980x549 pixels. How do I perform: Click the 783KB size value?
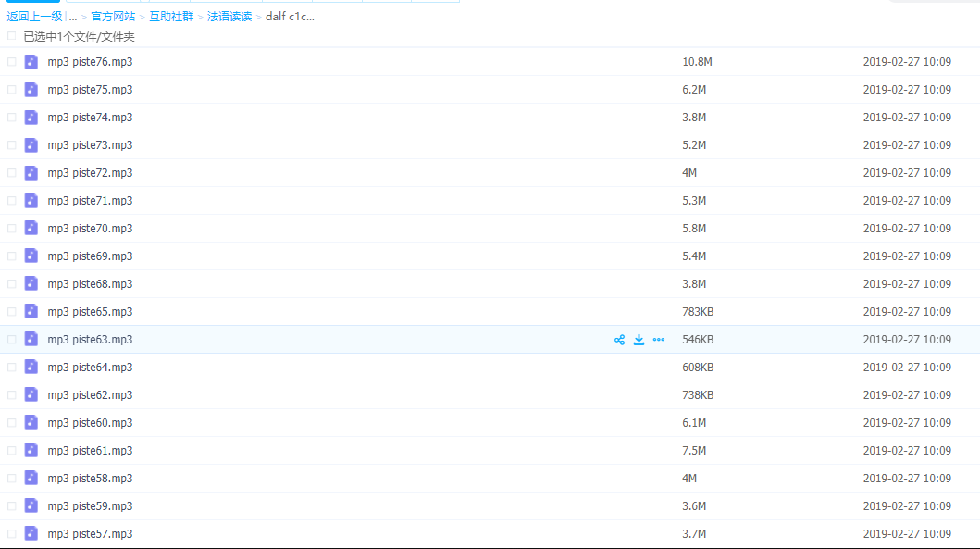pos(698,311)
